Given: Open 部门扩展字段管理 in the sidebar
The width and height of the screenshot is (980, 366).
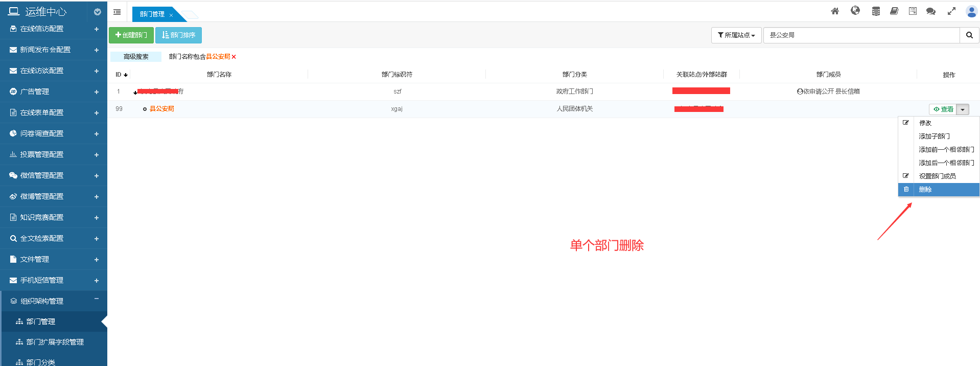Looking at the screenshot, I should point(55,342).
